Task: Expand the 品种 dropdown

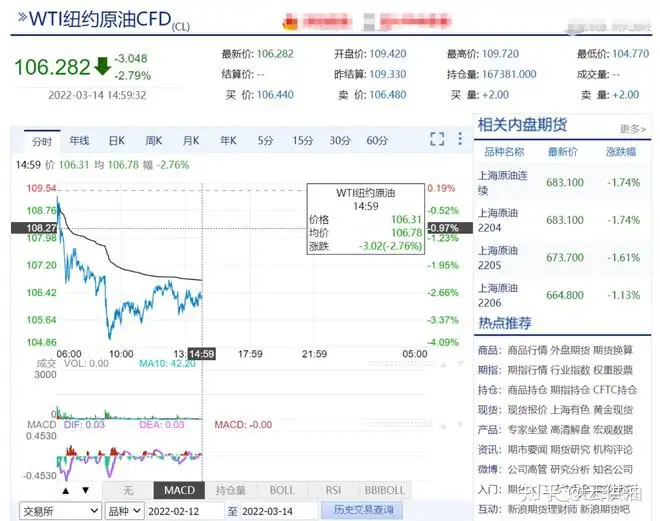Action: point(125,511)
